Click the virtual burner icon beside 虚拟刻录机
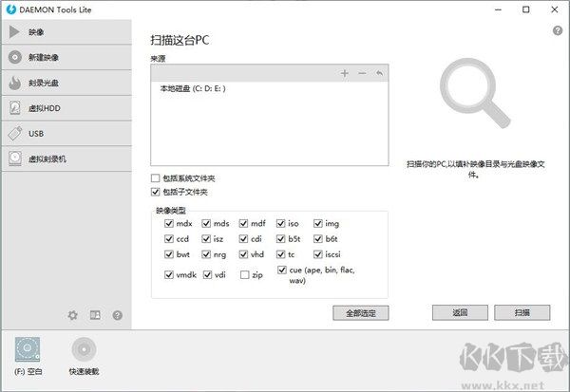The width and height of the screenshot is (570, 392). pos(15,159)
